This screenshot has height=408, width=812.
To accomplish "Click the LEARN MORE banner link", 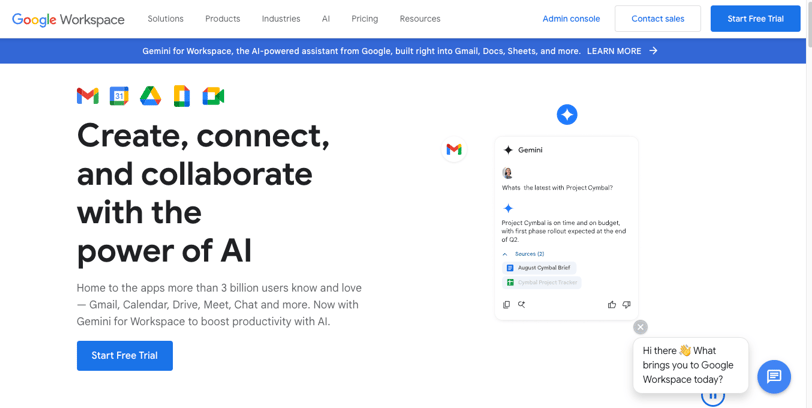I will coord(622,51).
